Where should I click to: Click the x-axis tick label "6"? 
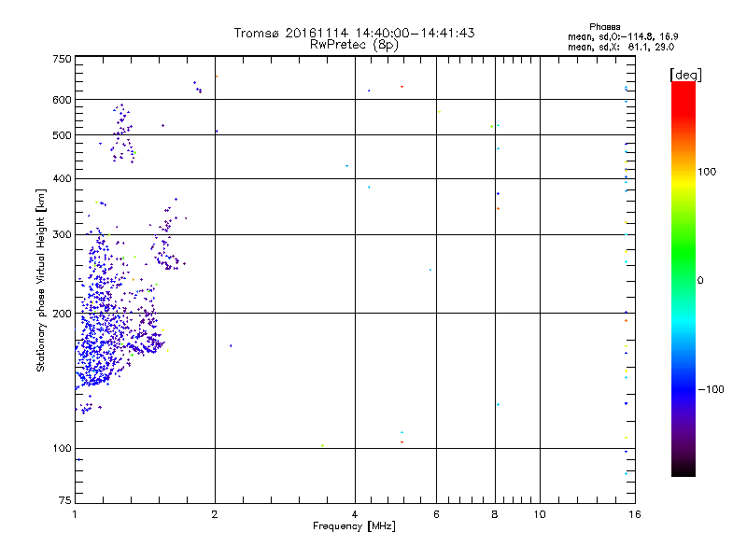pyautogui.click(x=436, y=514)
